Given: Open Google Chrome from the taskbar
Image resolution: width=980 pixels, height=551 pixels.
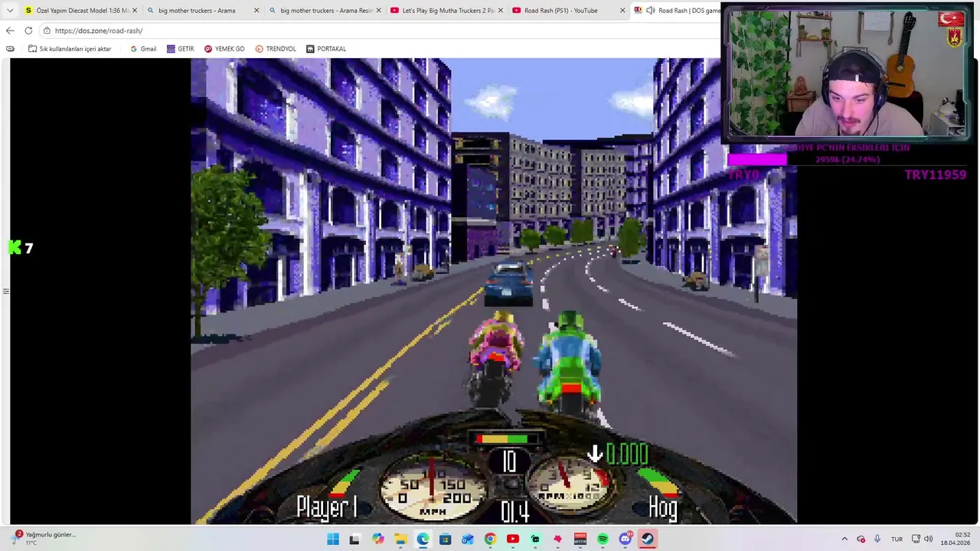Looking at the screenshot, I should coord(490,539).
